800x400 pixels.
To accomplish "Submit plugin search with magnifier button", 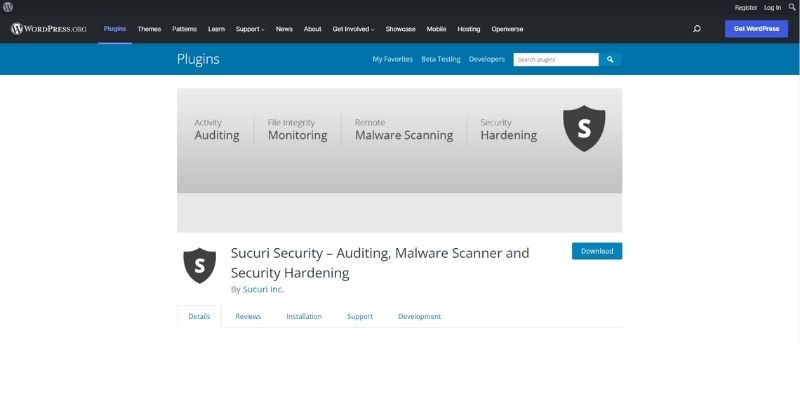I will [610, 59].
